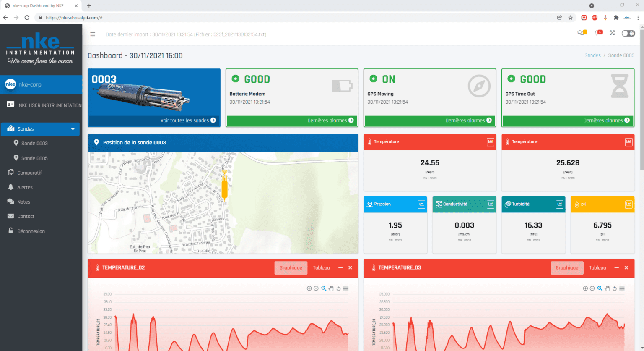644x351 pixels.
Task: Select Sonde 0005 in sidebar
Action: [x=34, y=158]
